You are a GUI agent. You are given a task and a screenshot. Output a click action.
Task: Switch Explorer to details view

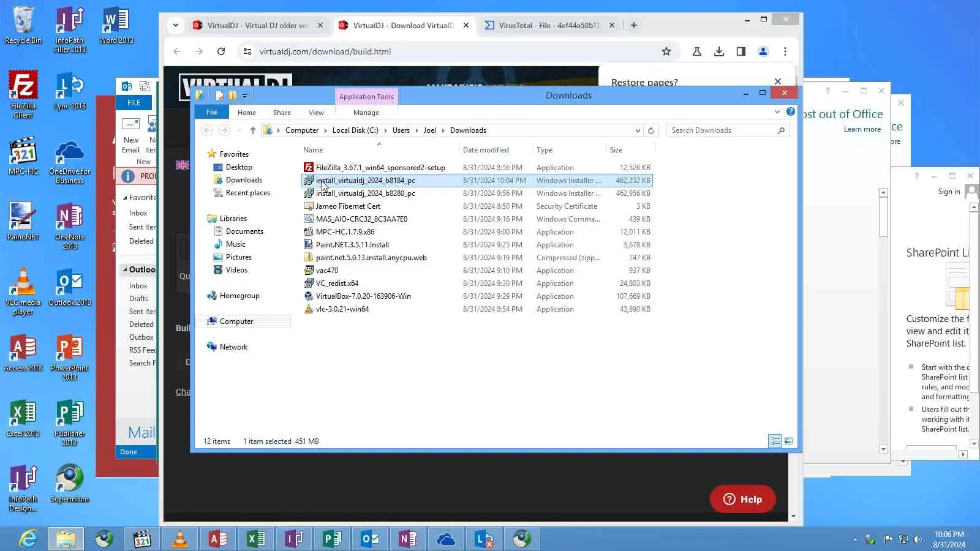(775, 441)
